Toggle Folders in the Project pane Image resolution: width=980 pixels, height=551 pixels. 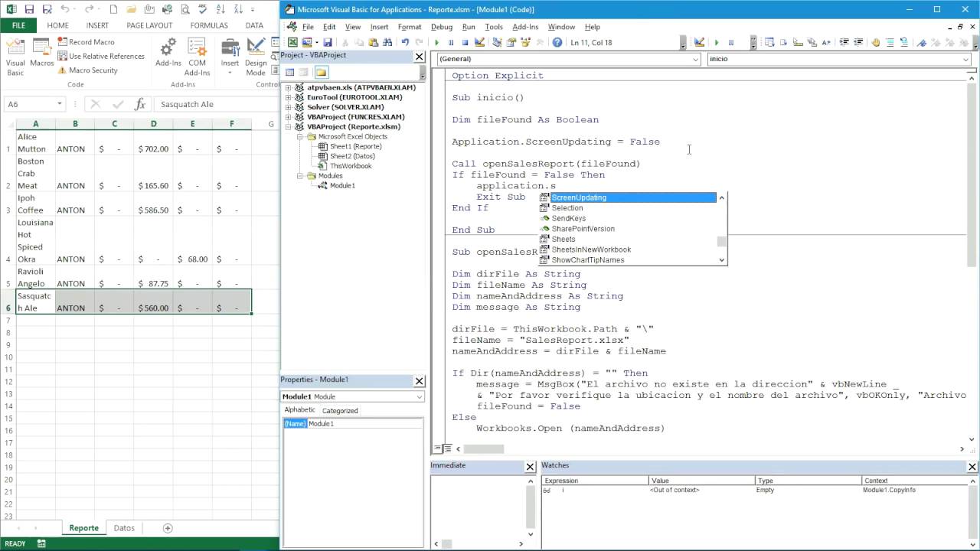coord(321,72)
